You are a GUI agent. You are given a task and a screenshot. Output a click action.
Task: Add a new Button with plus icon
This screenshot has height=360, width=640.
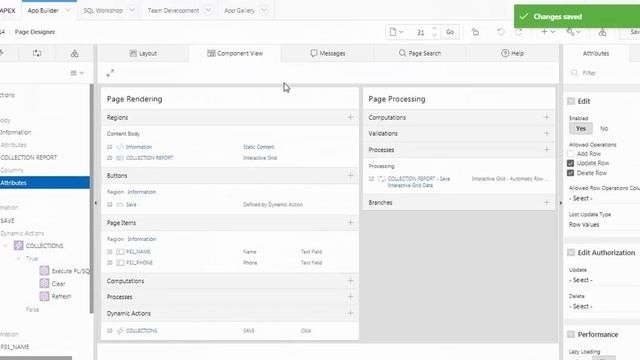pos(350,175)
